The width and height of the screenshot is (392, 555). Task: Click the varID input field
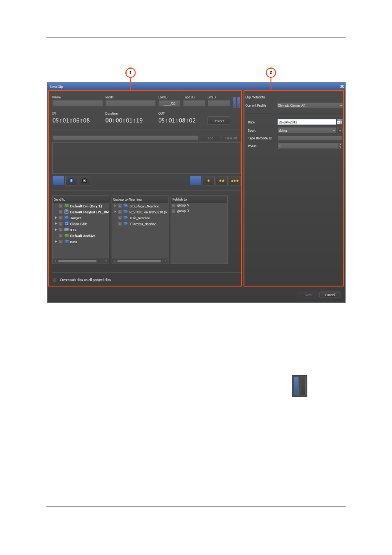point(130,104)
